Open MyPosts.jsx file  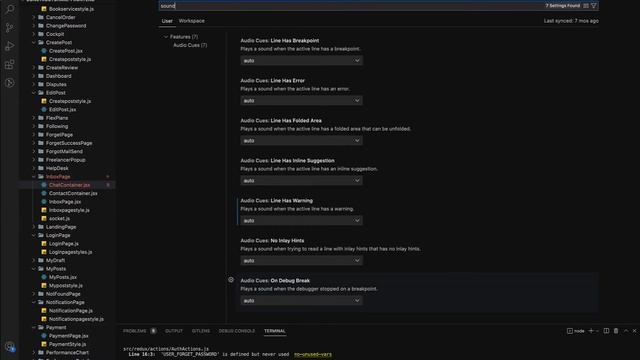click(63, 277)
